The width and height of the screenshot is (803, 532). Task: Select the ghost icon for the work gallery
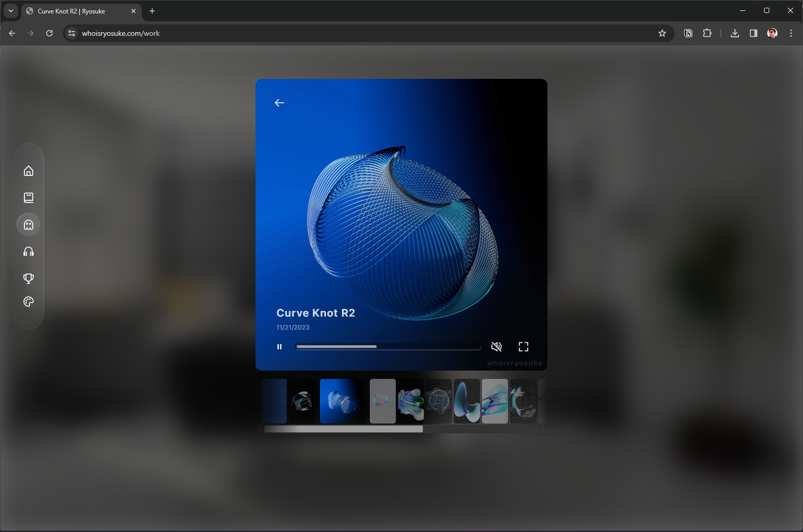(29, 224)
